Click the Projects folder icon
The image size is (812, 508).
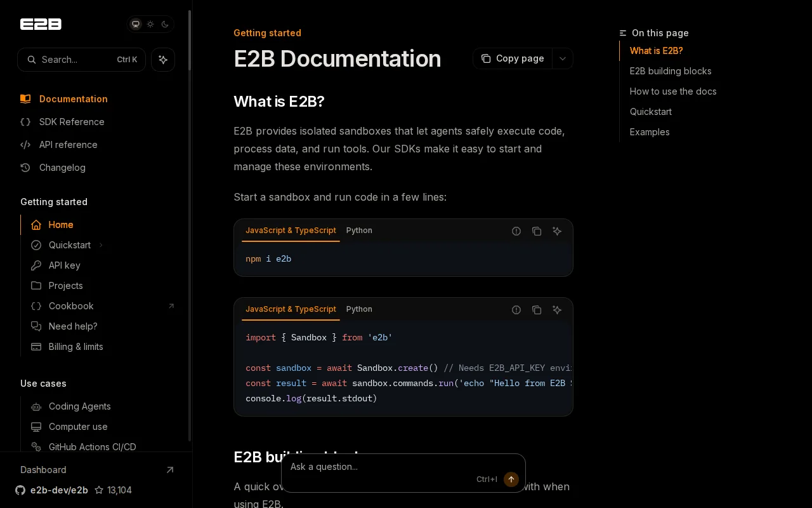click(x=36, y=286)
